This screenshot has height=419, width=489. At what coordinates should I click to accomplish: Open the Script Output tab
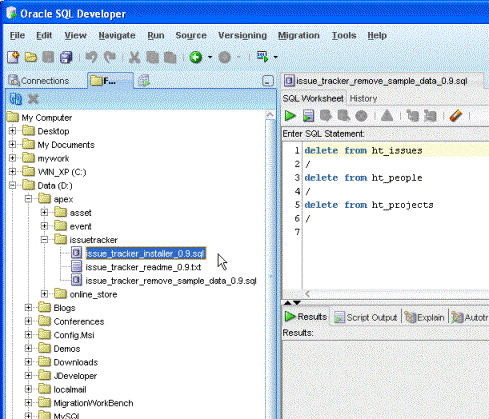coord(366,317)
